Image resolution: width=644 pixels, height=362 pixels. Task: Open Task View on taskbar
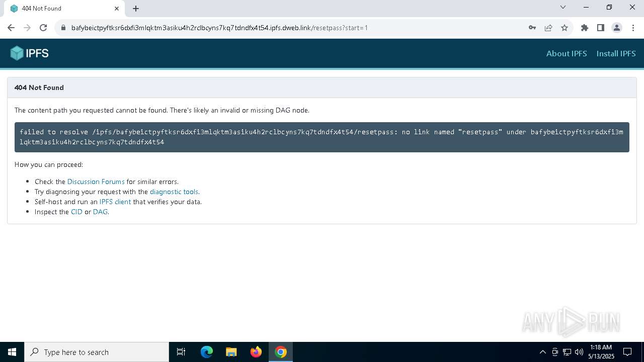(181, 352)
